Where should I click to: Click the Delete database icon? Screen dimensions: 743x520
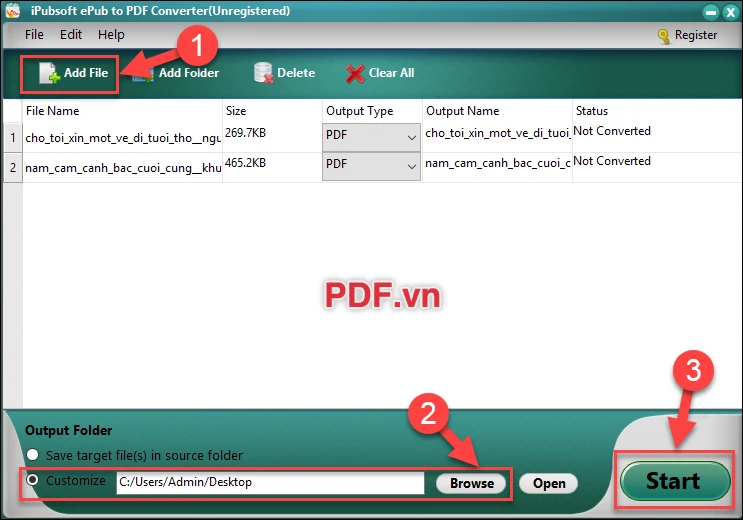263,73
